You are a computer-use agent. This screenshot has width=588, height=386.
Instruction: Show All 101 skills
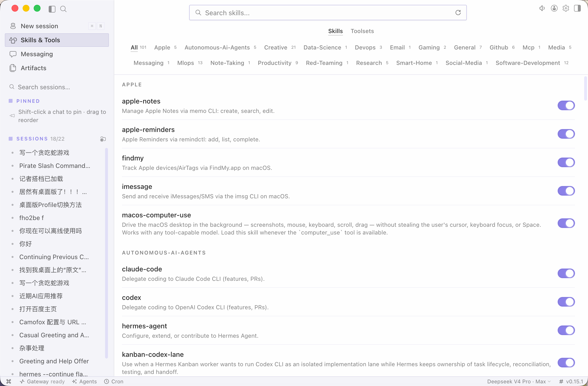tap(138, 48)
